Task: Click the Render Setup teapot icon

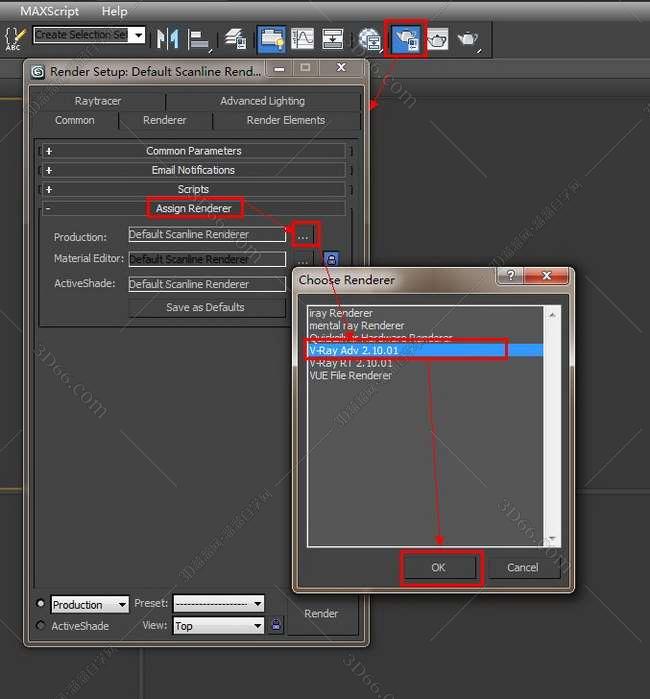Action: [406, 39]
